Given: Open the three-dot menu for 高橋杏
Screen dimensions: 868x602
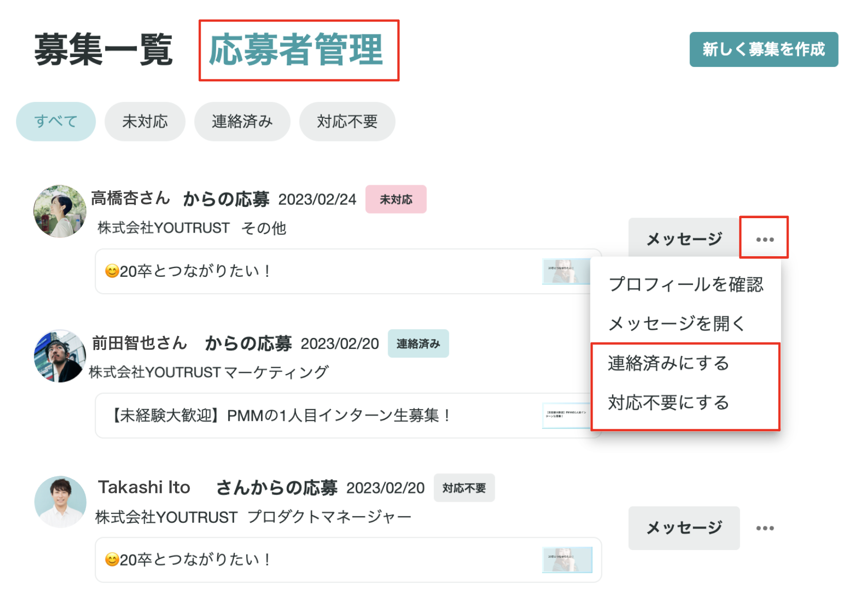Looking at the screenshot, I should [765, 239].
